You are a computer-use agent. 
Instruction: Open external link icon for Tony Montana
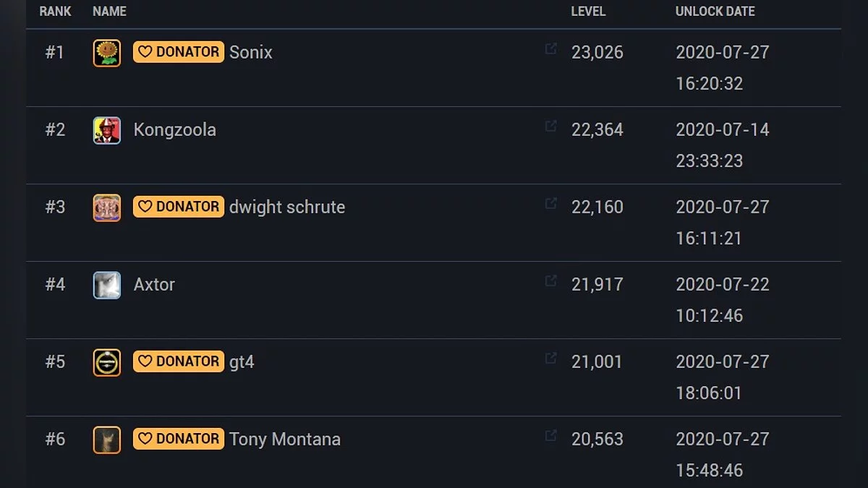550,435
